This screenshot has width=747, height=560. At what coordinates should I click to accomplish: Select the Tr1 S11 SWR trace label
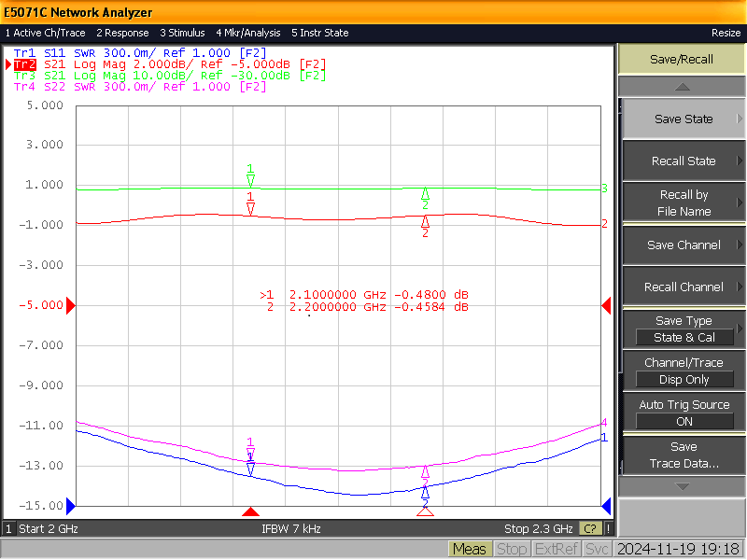click(x=140, y=53)
